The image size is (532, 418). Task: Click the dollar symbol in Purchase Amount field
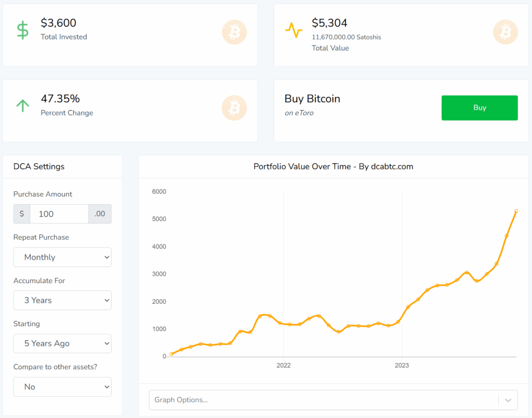point(21,213)
